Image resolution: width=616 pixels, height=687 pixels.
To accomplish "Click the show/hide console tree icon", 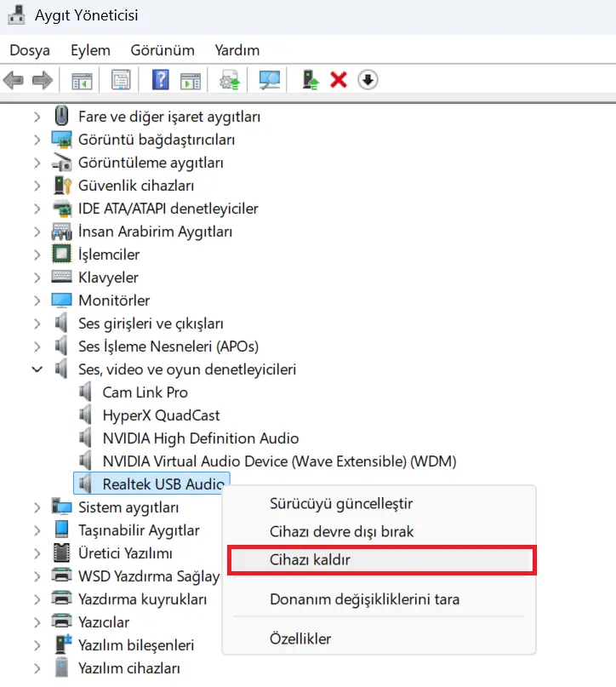I will click(x=82, y=80).
